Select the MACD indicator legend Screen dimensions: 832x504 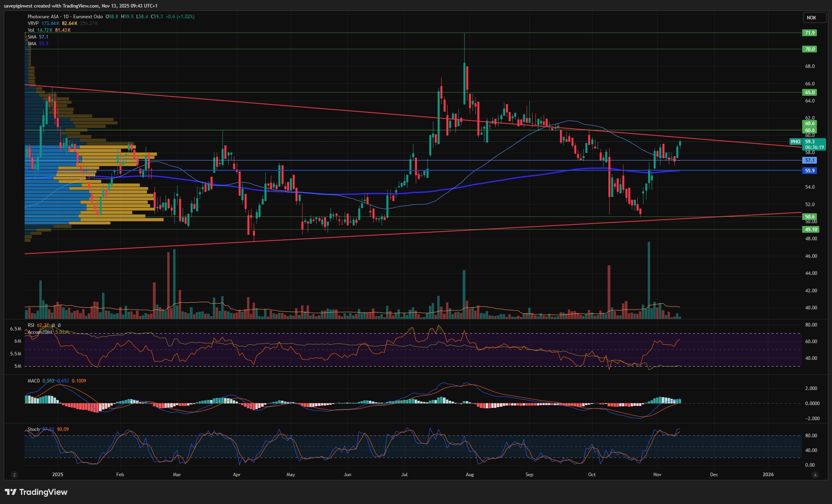(34, 381)
